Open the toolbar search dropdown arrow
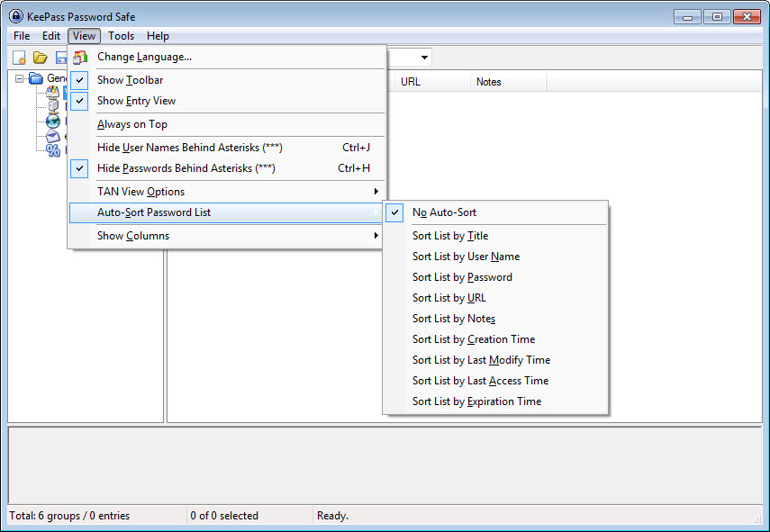Viewport: 770px width, 532px height. point(424,58)
